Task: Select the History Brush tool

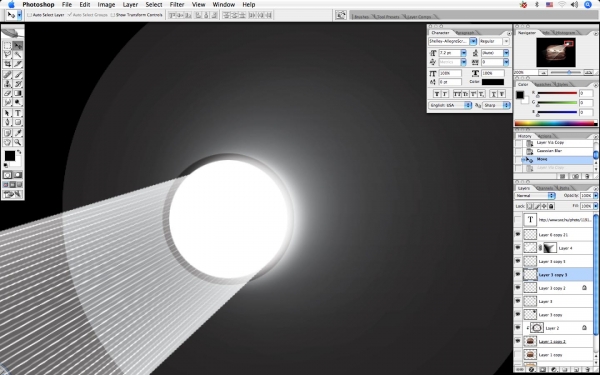Action: 18,84
